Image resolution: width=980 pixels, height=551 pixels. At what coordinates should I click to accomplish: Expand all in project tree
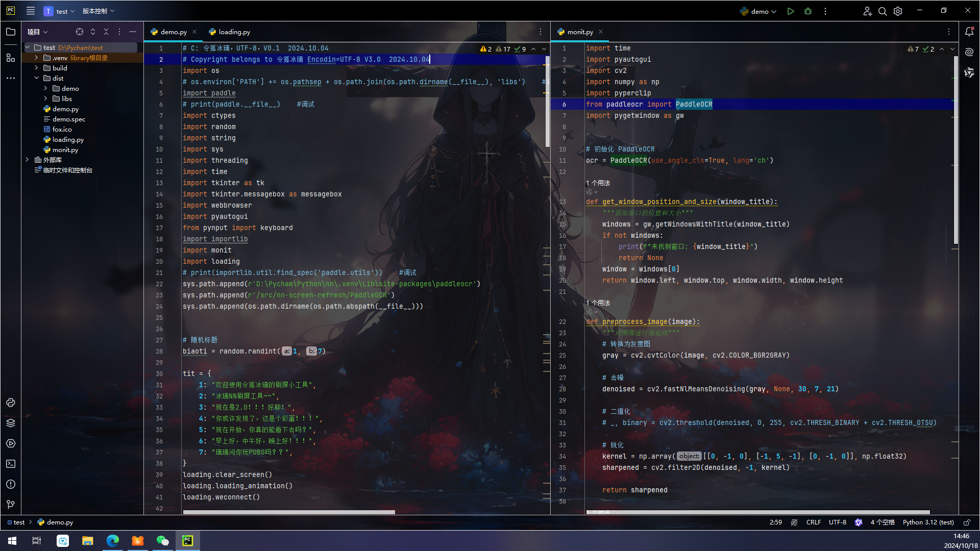pos(93,32)
